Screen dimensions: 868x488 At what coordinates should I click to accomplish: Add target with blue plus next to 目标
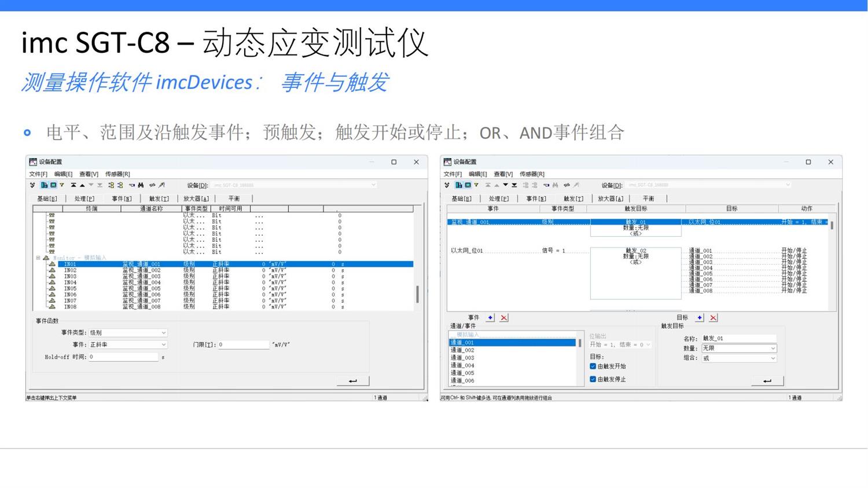point(700,318)
